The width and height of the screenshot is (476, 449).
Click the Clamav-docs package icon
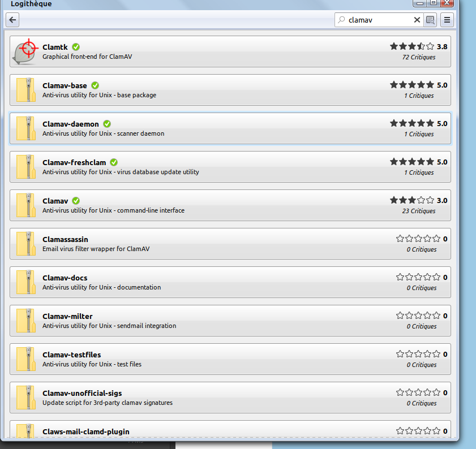26,282
